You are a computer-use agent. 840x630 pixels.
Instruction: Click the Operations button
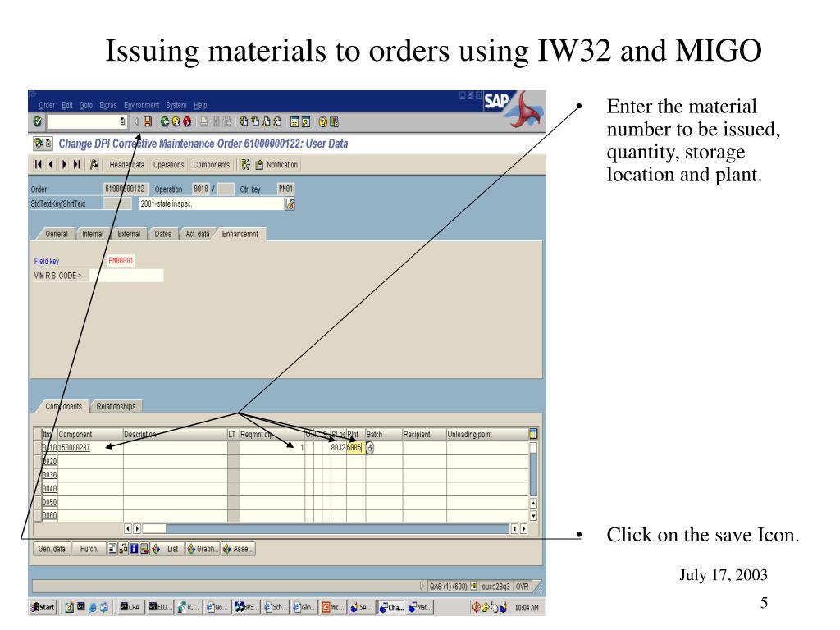point(168,164)
